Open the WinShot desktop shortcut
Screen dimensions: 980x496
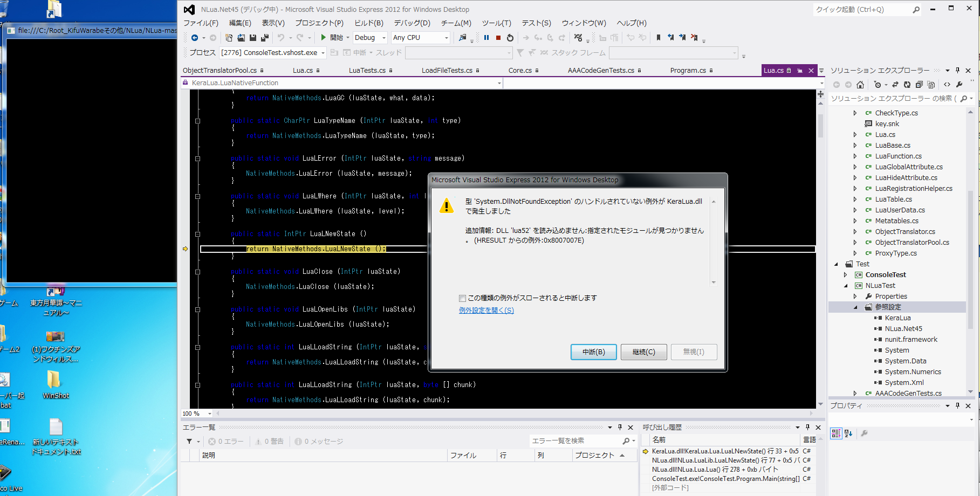(x=56, y=385)
